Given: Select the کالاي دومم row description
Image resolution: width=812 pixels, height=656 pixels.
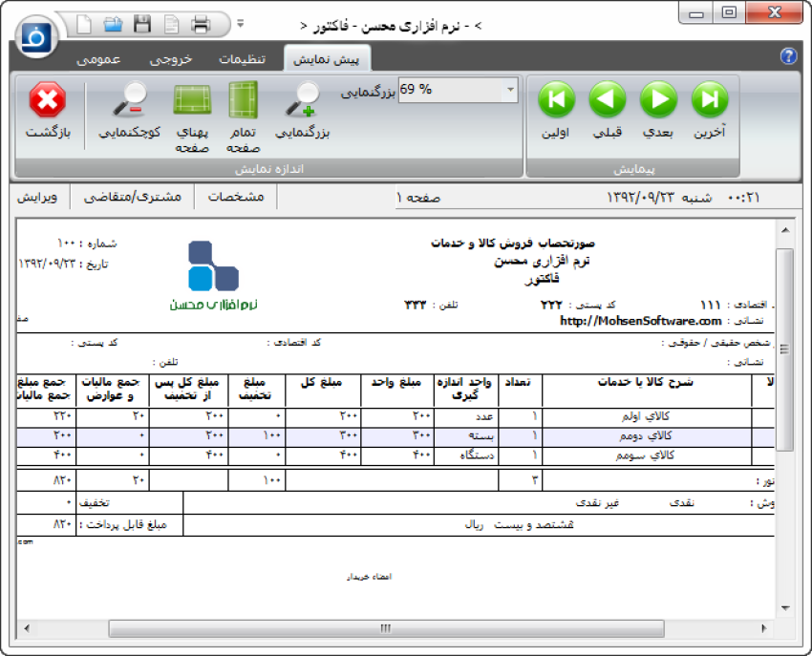Looking at the screenshot, I should 645,436.
